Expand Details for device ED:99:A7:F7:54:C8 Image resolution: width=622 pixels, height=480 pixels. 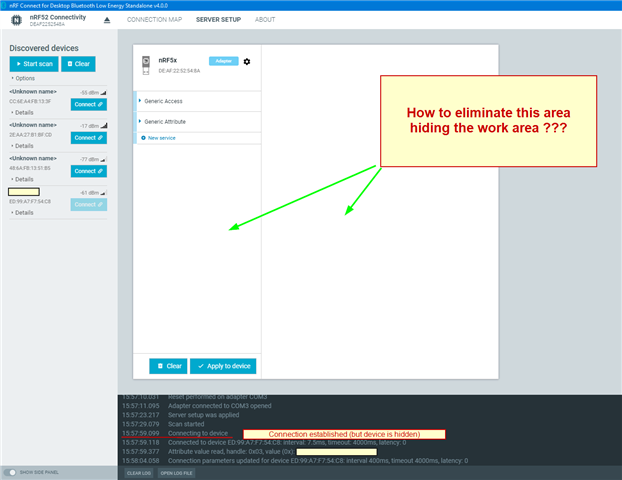[22, 213]
